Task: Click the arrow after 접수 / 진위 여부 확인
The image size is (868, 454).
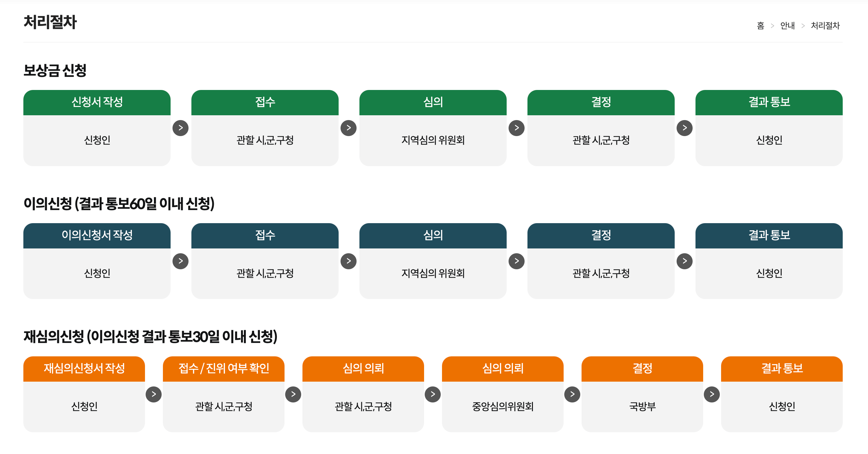Action: [293, 394]
